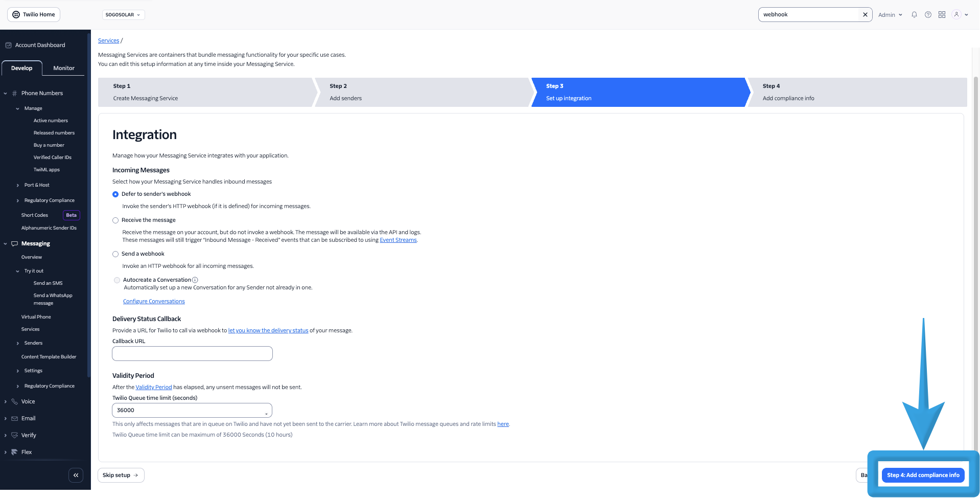Screen dimensions: 980x498
Task: Open the Twilio Home icon
Action: [x=15, y=14]
